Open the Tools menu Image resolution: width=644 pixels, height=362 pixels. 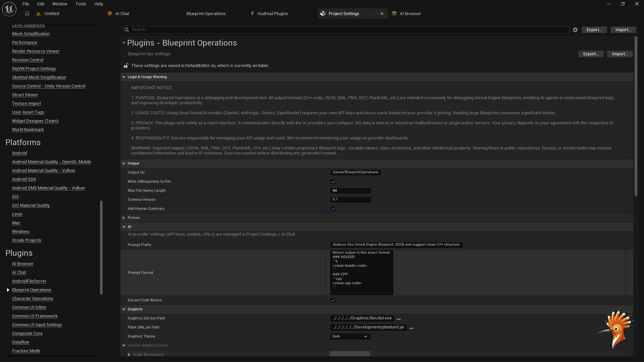(80, 4)
